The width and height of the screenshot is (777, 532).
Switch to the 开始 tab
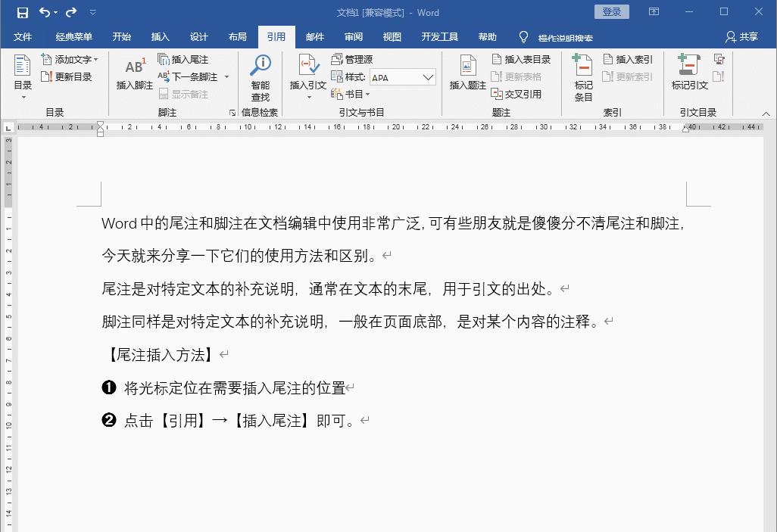pyautogui.click(x=121, y=36)
